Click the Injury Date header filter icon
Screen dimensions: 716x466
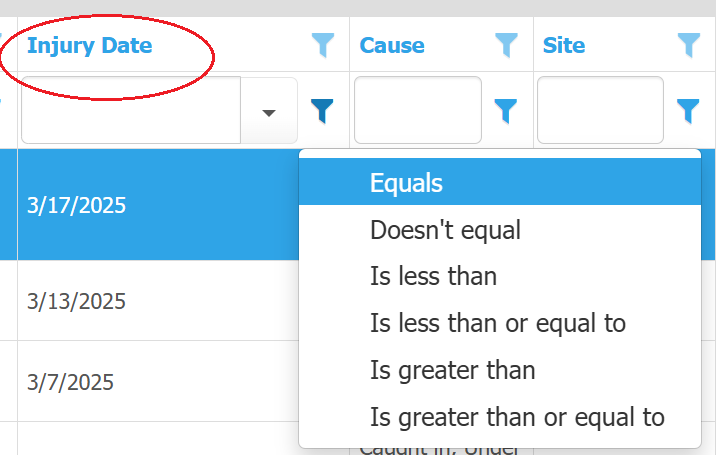pos(322,45)
